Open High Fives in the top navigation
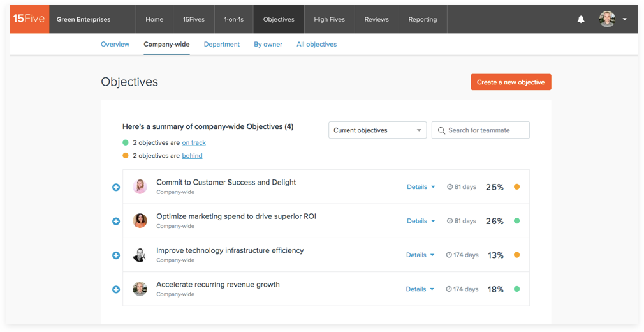This screenshot has height=332, width=644. click(329, 19)
